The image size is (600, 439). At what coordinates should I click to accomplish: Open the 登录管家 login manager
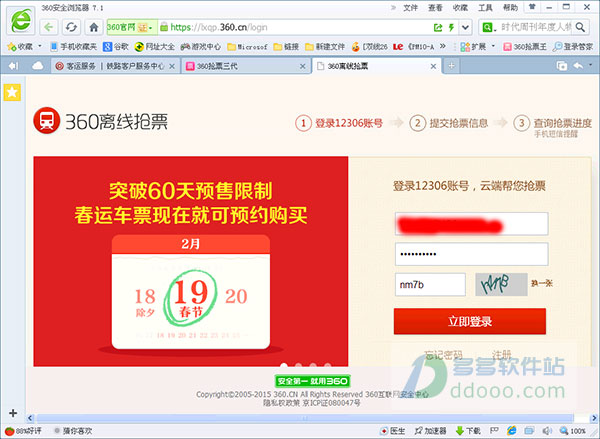tap(573, 47)
